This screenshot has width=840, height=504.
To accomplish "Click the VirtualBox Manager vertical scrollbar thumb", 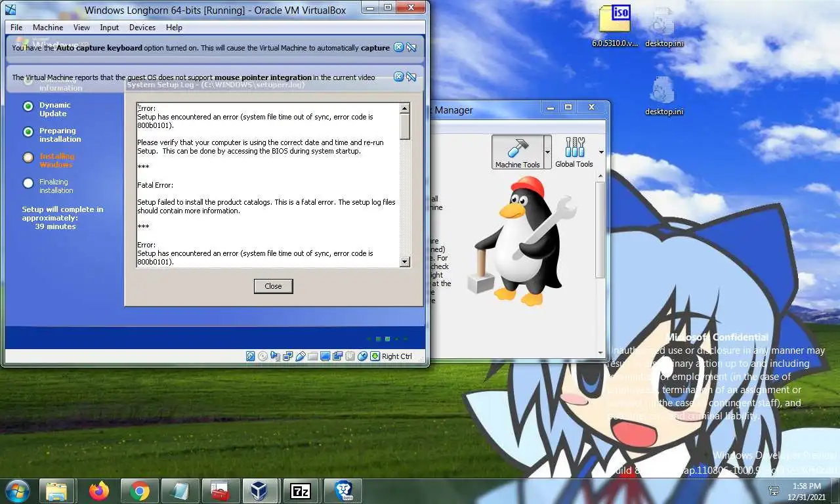I will (x=600, y=230).
